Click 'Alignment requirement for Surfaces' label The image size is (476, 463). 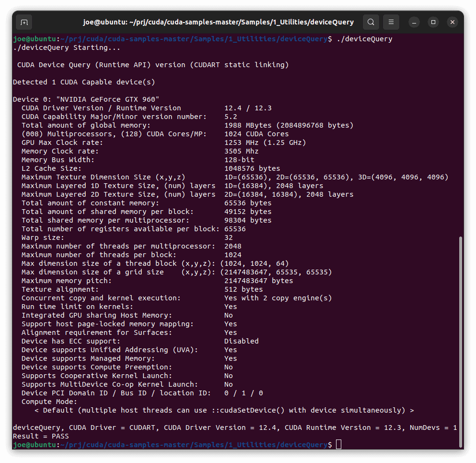(97, 332)
